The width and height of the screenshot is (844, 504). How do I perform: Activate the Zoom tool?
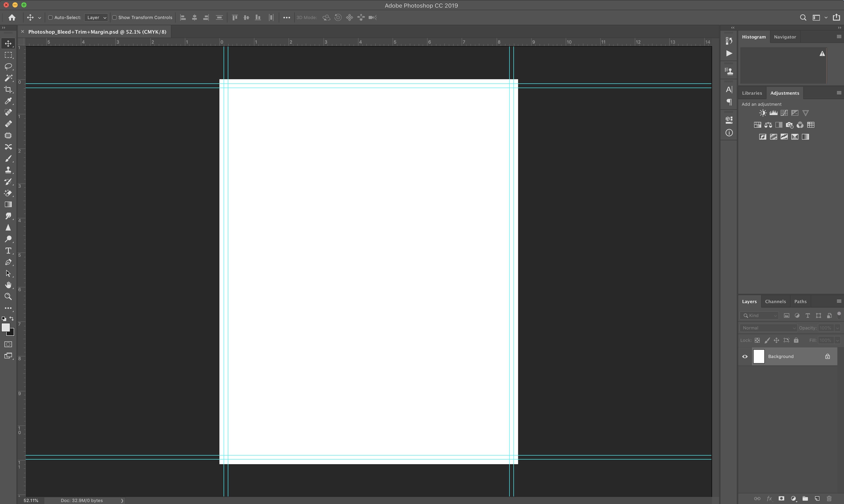(x=8, y=296)
